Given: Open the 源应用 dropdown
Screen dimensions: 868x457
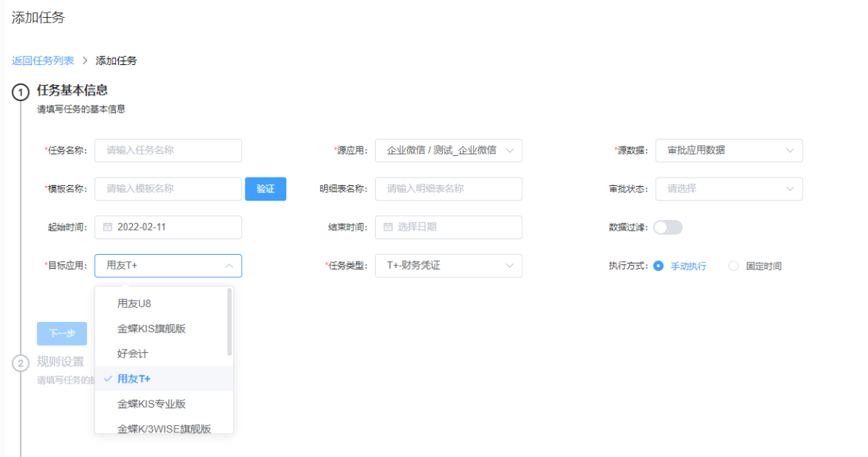Looking at the screenshot, I should point(448,151).
